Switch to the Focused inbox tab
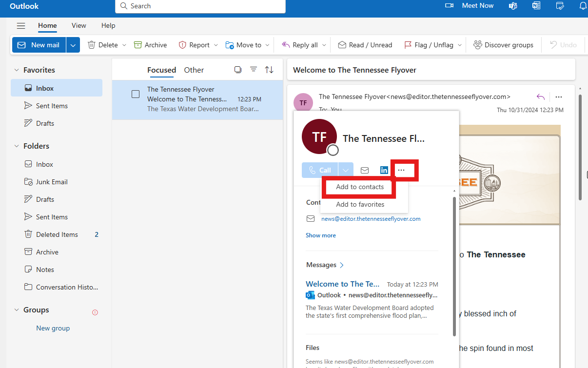This screenshot has width=588, height=368. [x=161, y=70]
